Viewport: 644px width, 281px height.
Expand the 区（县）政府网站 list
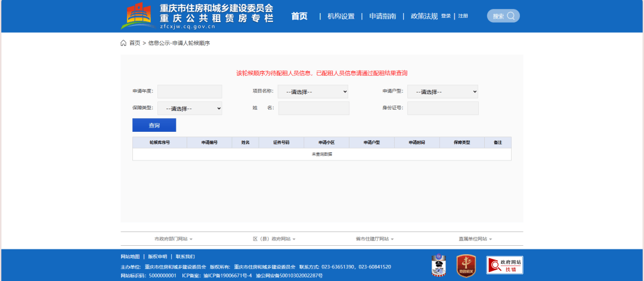coord(274,239)
